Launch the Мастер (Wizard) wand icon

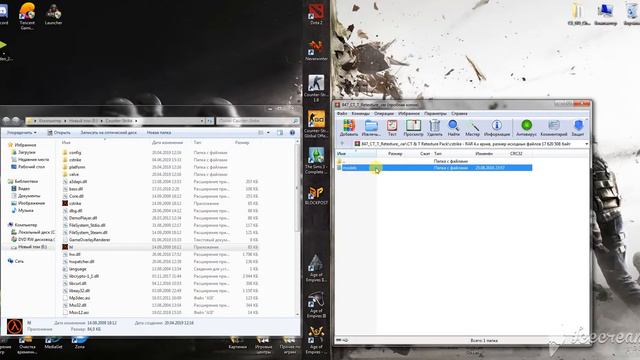(473, 128)
